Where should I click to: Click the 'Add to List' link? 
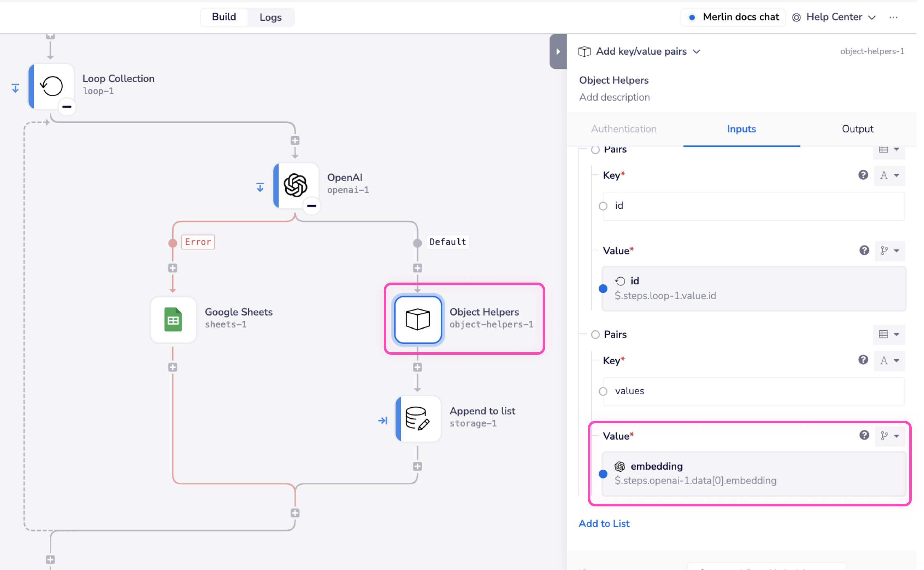(x=604, y=524)
